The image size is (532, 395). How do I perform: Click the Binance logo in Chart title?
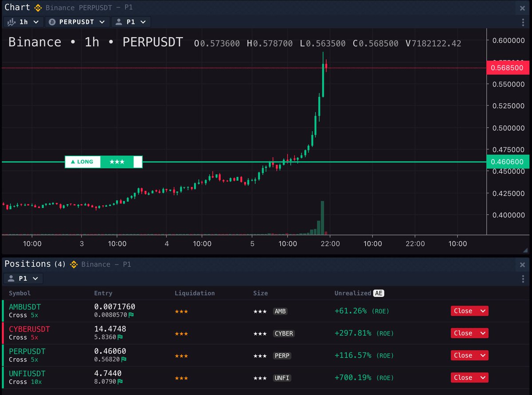(x=38, y=8)
